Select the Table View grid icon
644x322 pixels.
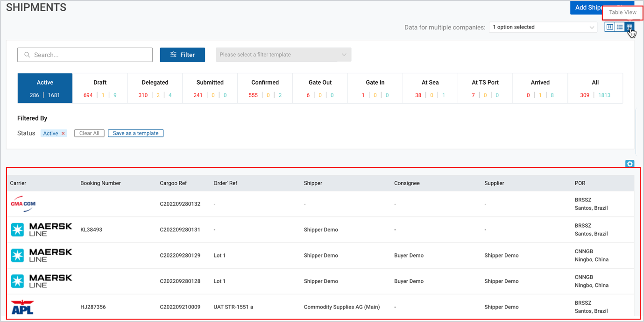click(630, 27)
